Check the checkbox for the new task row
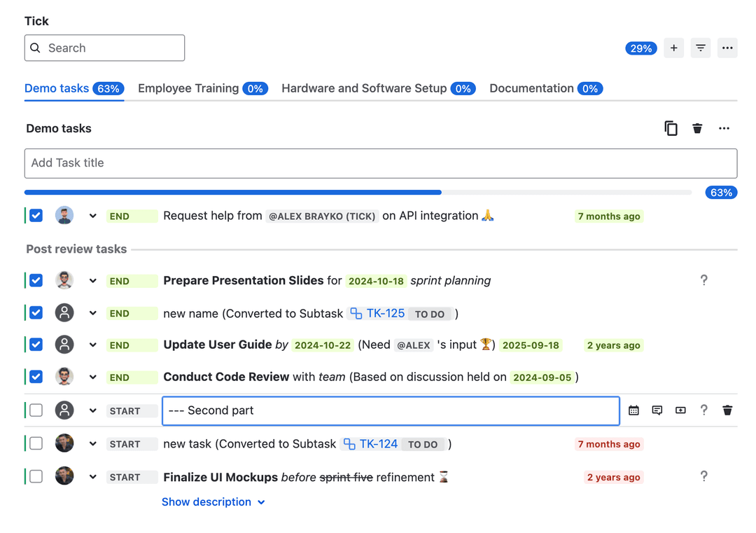 (x=35, y=443)
